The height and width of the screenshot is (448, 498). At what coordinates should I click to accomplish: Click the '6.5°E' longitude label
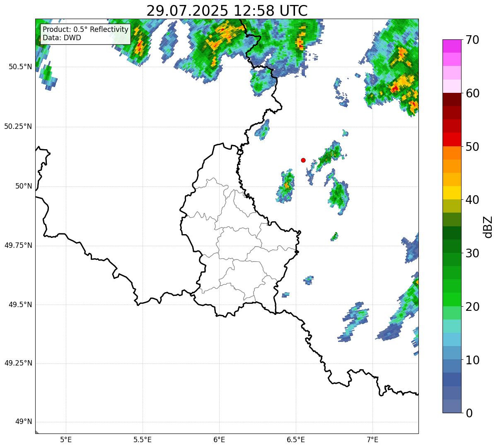click(x=296, y=439)
